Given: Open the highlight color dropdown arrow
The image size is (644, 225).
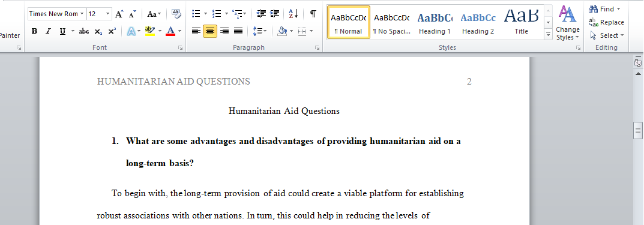Looking at the screenshot, I should point(160,31).
